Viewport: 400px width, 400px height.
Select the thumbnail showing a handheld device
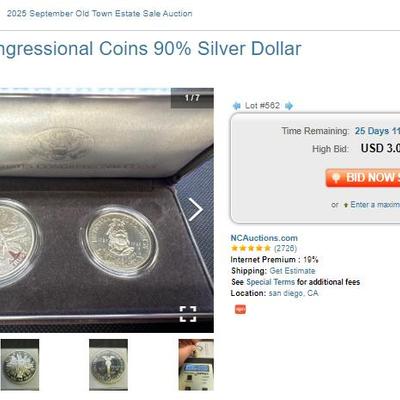coord(196,365)
